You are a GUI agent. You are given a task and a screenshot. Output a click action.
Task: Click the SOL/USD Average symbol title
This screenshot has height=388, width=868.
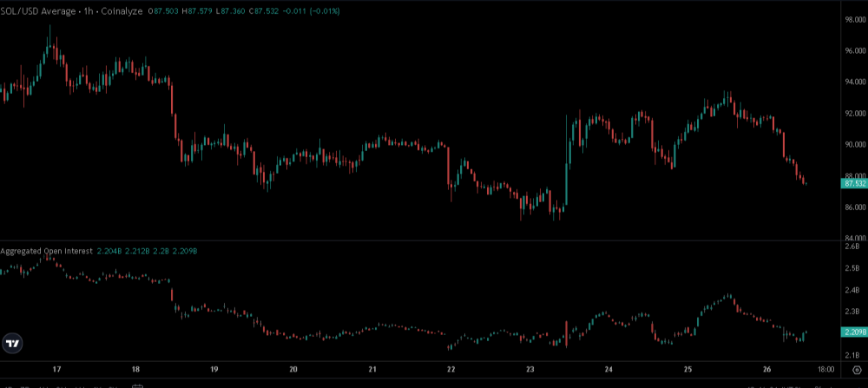pos(38,11)
